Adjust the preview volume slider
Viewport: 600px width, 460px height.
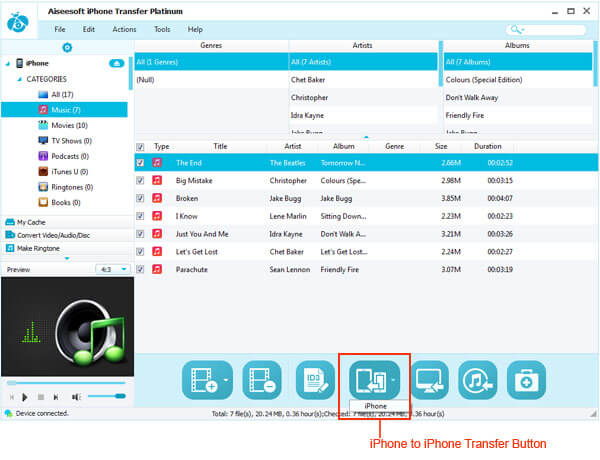106,396
